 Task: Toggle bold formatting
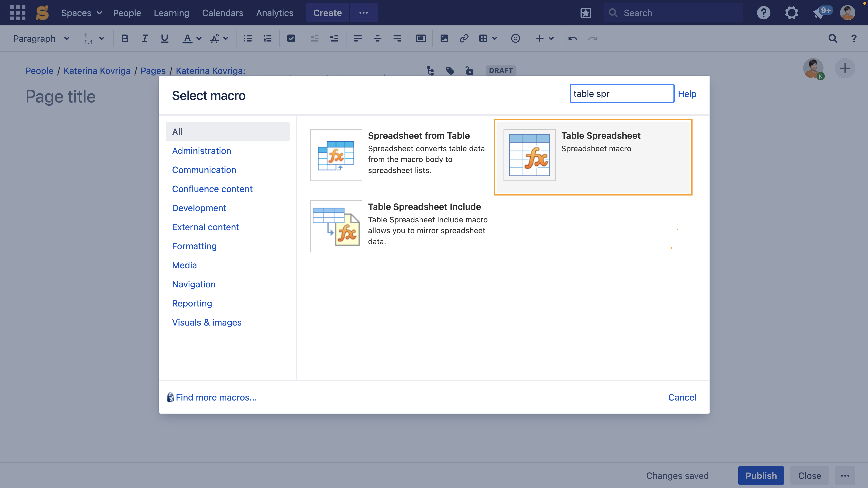coord(125,38)
